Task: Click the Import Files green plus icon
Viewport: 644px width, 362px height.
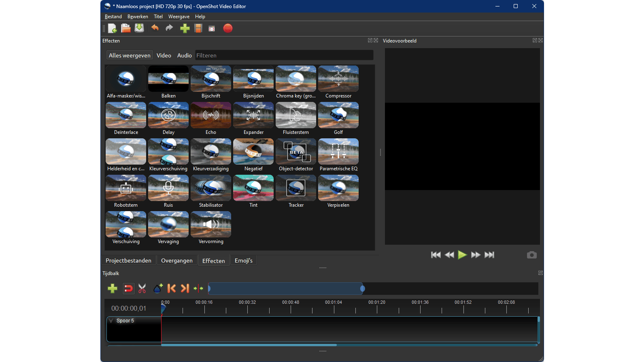Action: pyautogui.click(x=185, y=28)
